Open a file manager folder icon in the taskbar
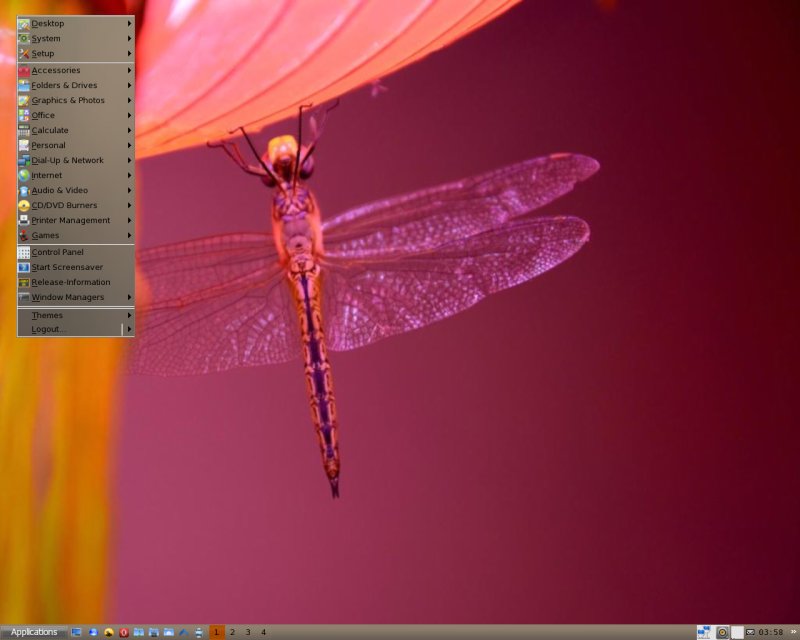The image size is (800, 640). pyautogui.click(x=138, y=631)
